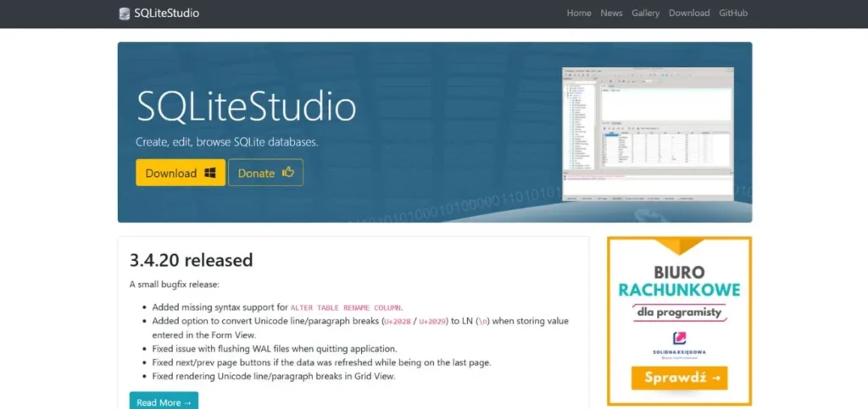
Task: Click the Donate button
Action: [x=265, y=173]
